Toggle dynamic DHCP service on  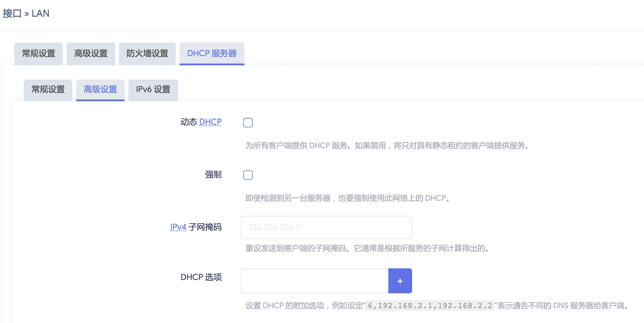(x=248, y=122)
